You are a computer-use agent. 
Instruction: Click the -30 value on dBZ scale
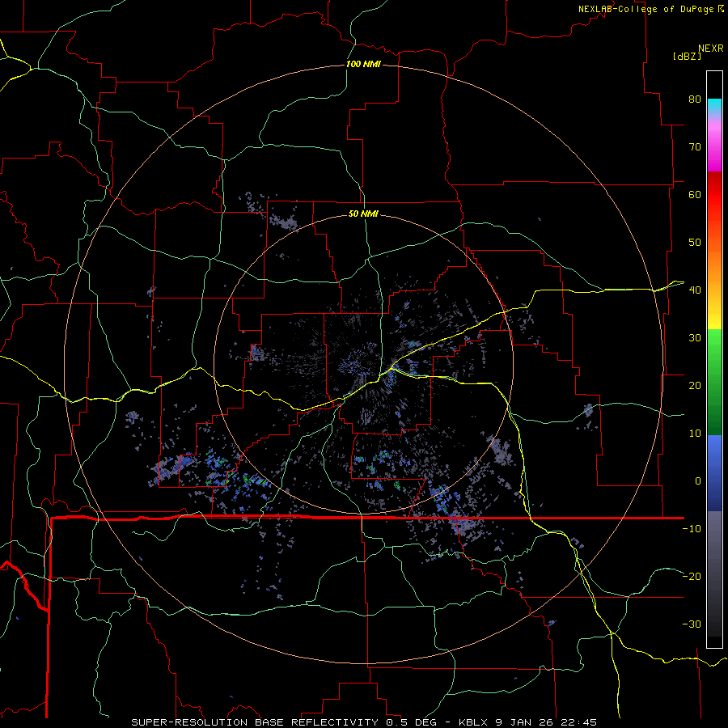(692, 624)
